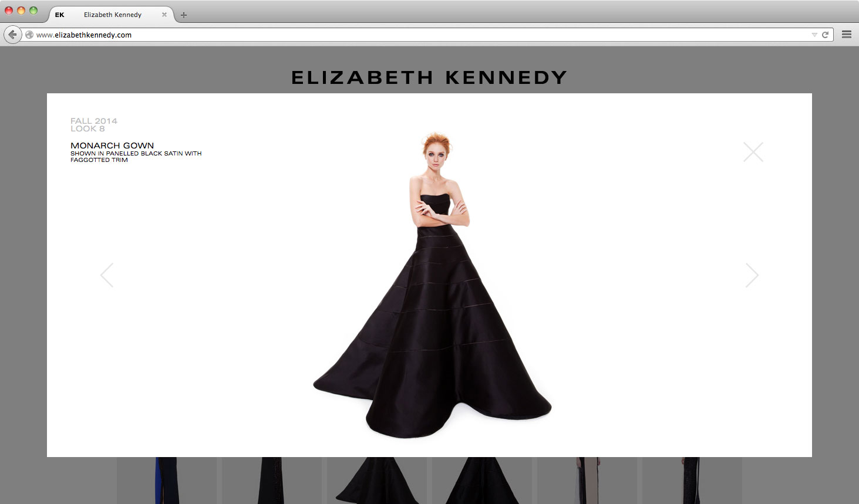The width and height of the screenshot is (859, 504).
Task: Open the leftmost blue gown thumbnail
Action: 167,480
